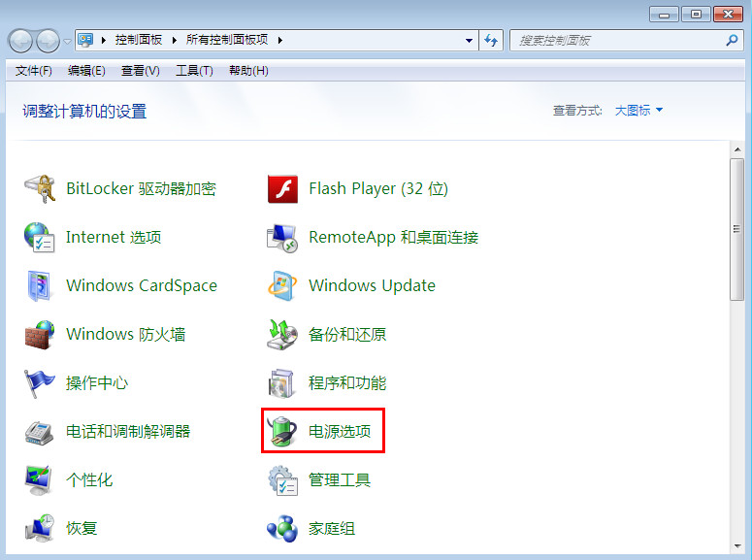Viewport: 752px width, 560px height.
Task: Click the 程序和功能 link
Action: [346, 382]
